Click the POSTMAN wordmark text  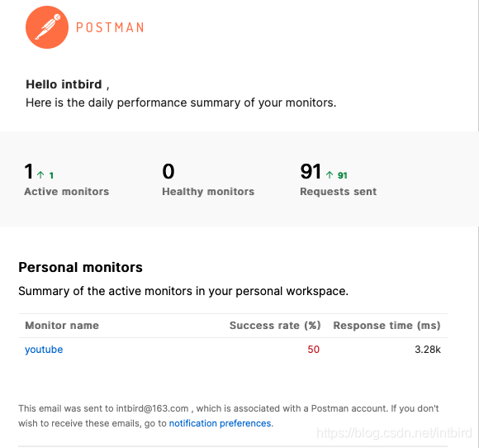click(110, 27)
